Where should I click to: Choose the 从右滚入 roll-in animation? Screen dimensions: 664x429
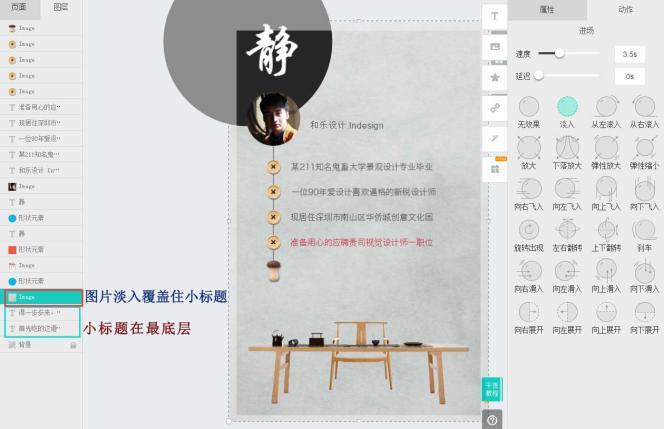tap(645, 112)
